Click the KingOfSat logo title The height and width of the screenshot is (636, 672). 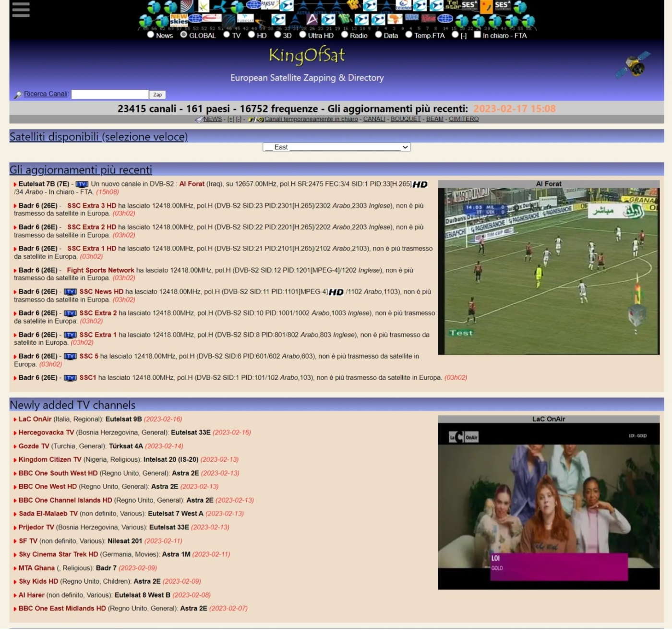click(x=307, y=56)
